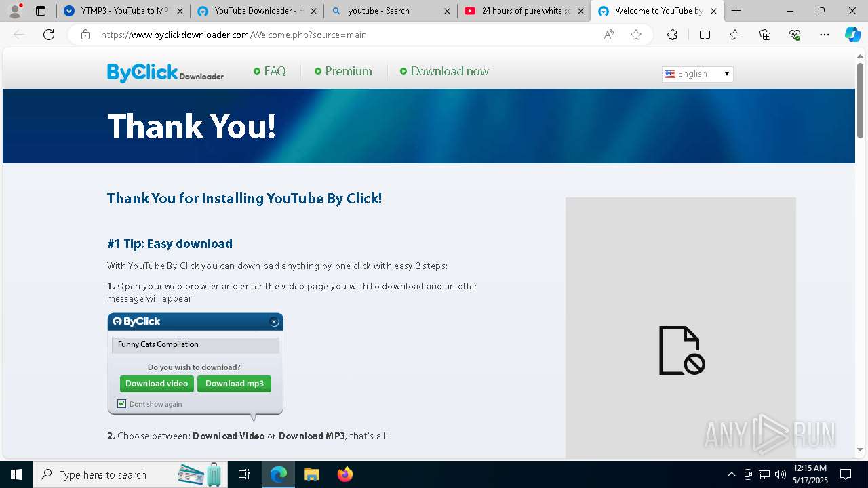The image size is (868, 488).
Task: Click the back arrow in browser toolbar
Action: coord(19,35)
